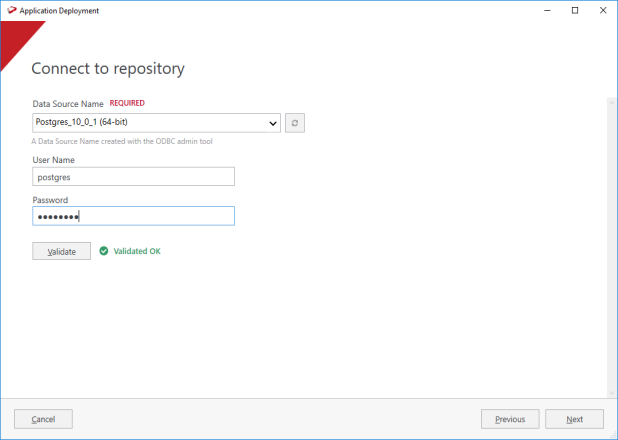Proceed with the Next button
The width and height of the screenshot is (618, 440).
[574, 419]
